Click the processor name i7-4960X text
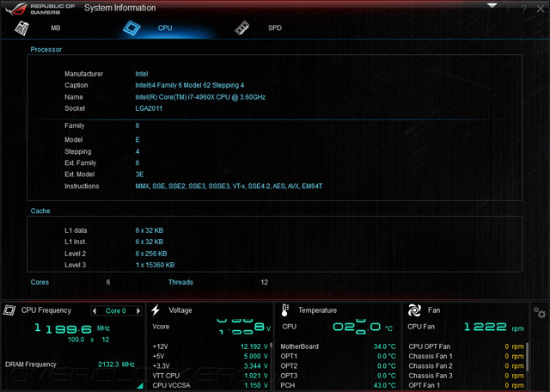Screen dimensions: 550x392 pyautogui.click(x=200, y=97)
